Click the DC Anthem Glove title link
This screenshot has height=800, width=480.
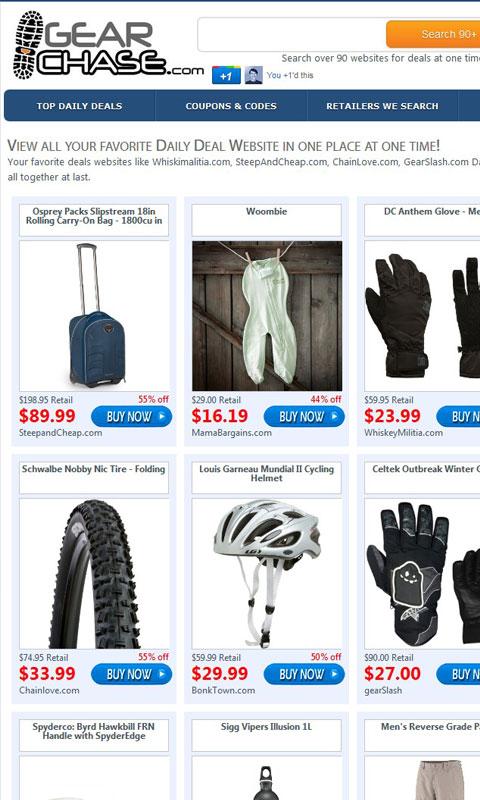tap(432, 211)
